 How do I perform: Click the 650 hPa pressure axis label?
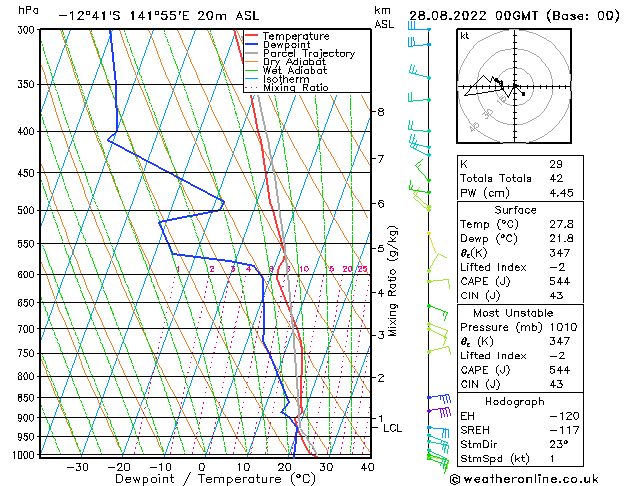[28, 303]
